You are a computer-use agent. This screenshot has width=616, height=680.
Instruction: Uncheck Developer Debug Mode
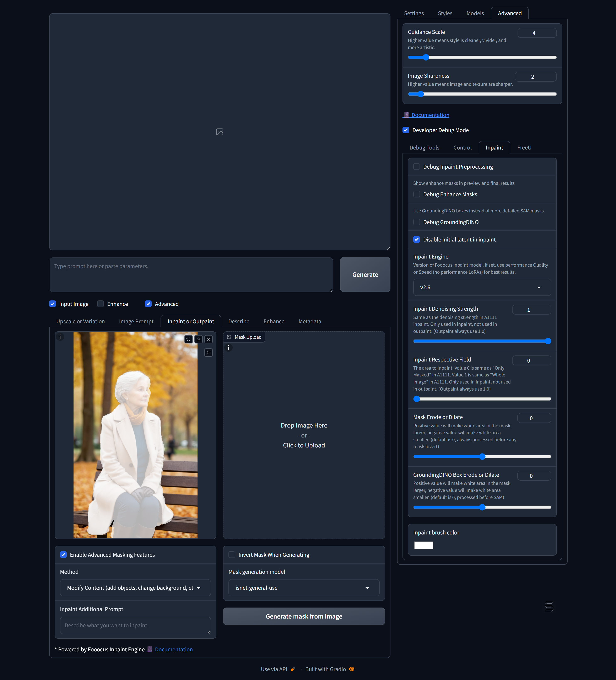pos(406,130)
